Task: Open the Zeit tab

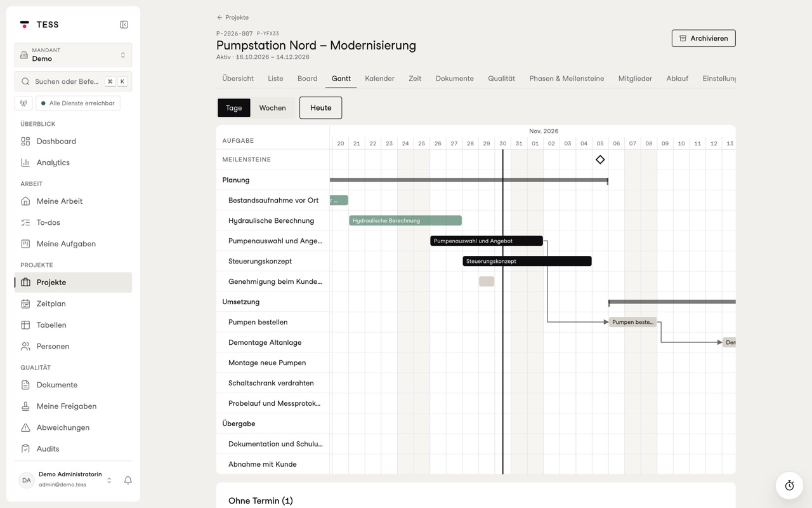Action: coord(415,79)
